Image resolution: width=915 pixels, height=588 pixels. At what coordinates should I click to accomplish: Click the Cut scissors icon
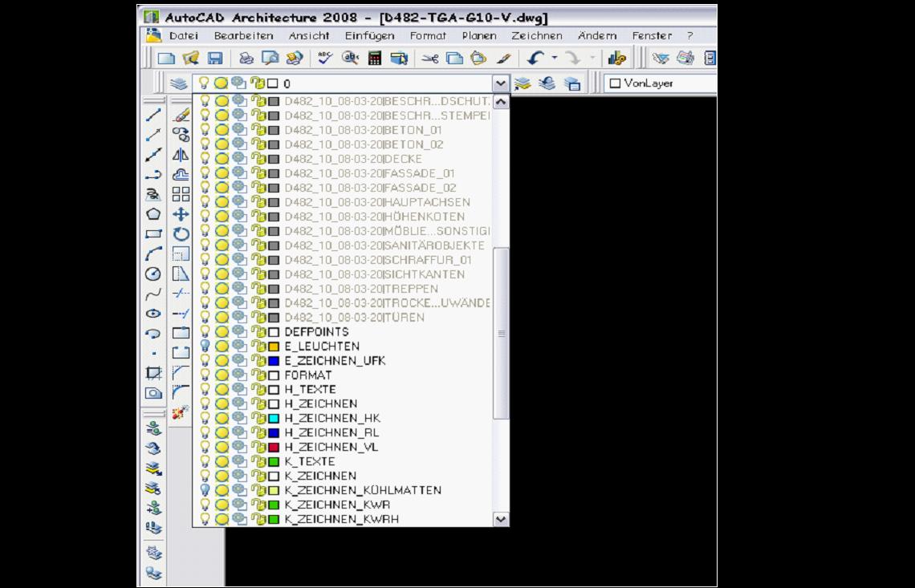point(430,58)
